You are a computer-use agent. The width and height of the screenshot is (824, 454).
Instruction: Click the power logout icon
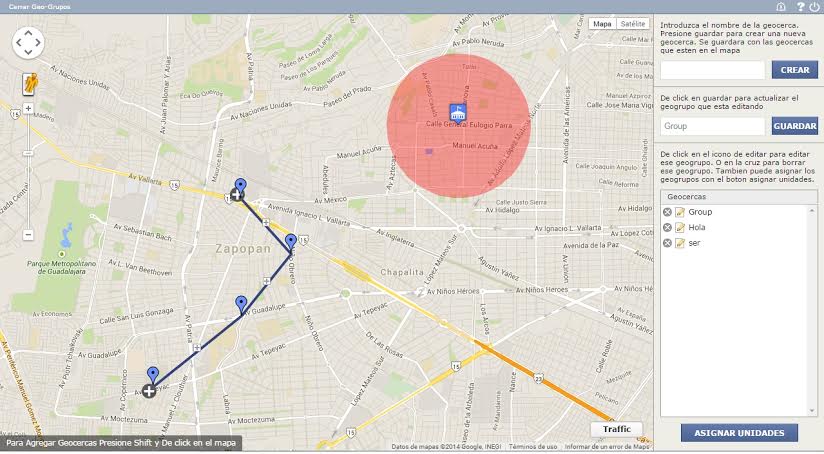pyautogui.click(x=814, y=6)
